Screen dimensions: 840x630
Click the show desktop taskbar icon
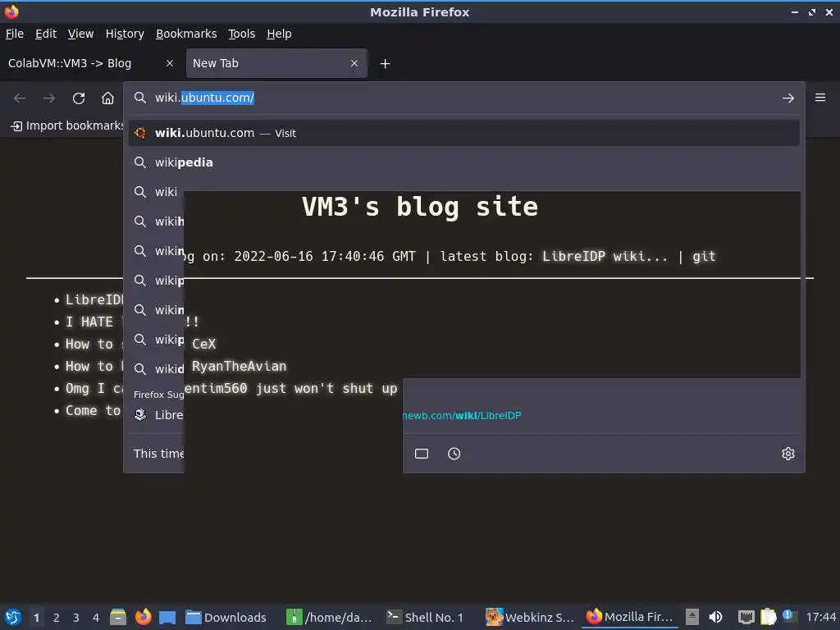click(x=167, y=617)
